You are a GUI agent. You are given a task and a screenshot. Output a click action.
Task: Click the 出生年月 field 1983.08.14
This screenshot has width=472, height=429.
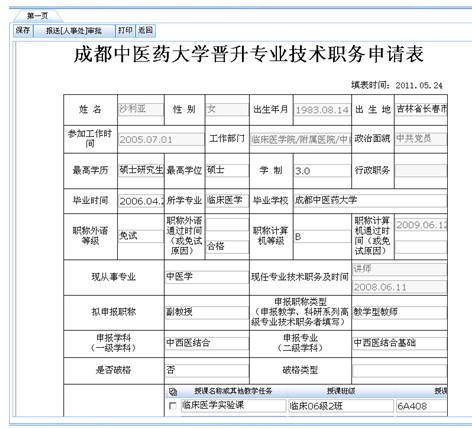322,110
